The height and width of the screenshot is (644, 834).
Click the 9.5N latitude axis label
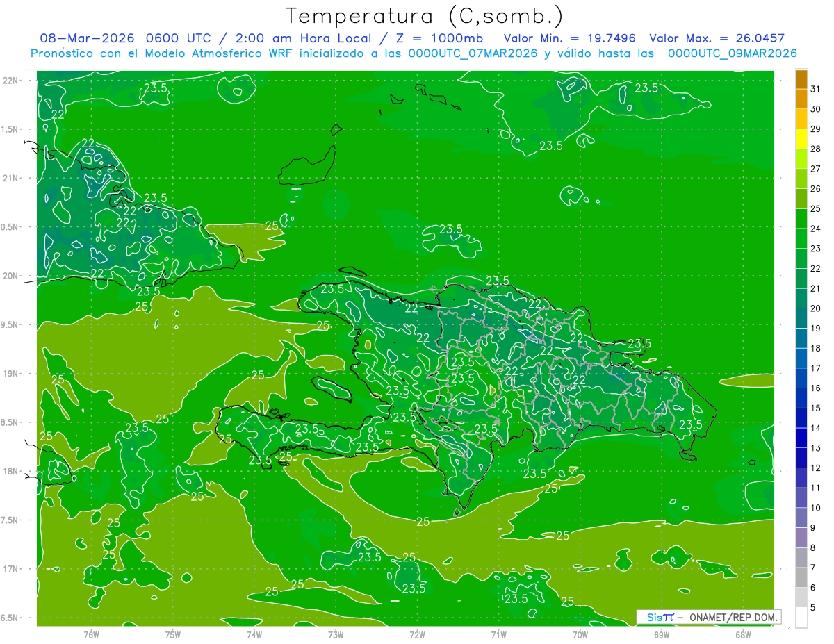[10, 324]
